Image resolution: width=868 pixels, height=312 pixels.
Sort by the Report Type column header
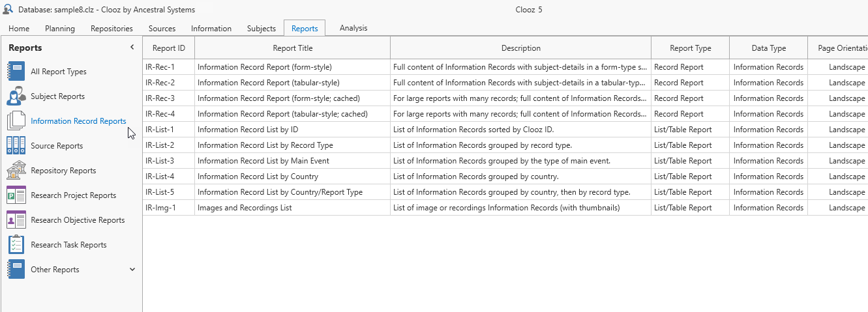tap(690, 48)
